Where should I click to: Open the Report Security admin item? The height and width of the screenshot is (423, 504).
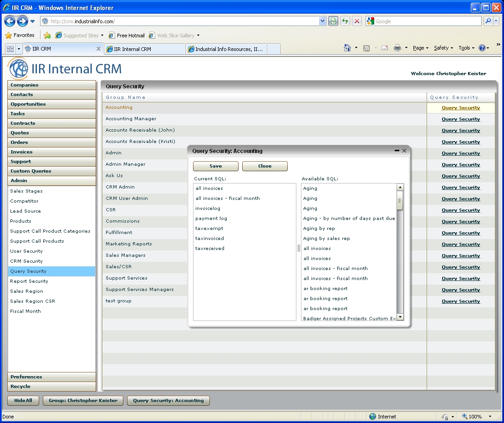[x=29, y=281]
